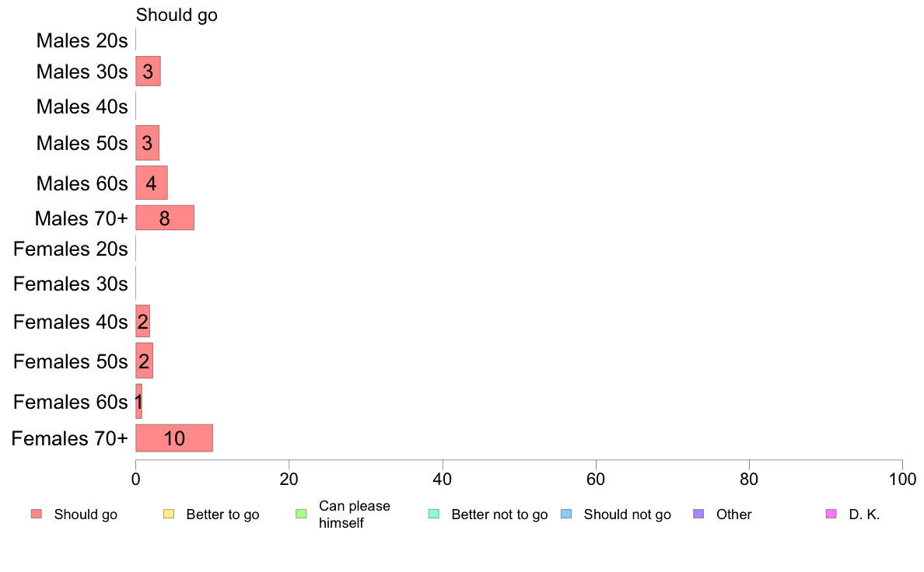This screenshot has height=572, width=924.
Task: Click the 100 tick on the axis
Action: pos(902,479)
